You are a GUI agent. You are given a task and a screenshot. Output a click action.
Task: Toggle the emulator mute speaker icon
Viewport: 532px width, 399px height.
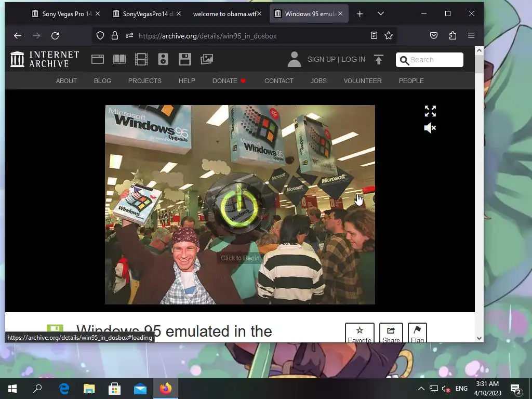point(430,128)
